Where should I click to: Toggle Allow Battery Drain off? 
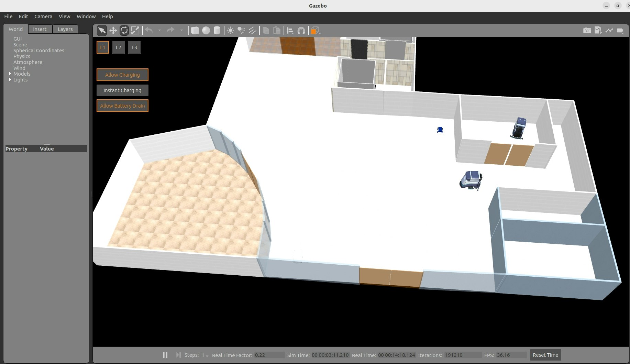(122, 106)
